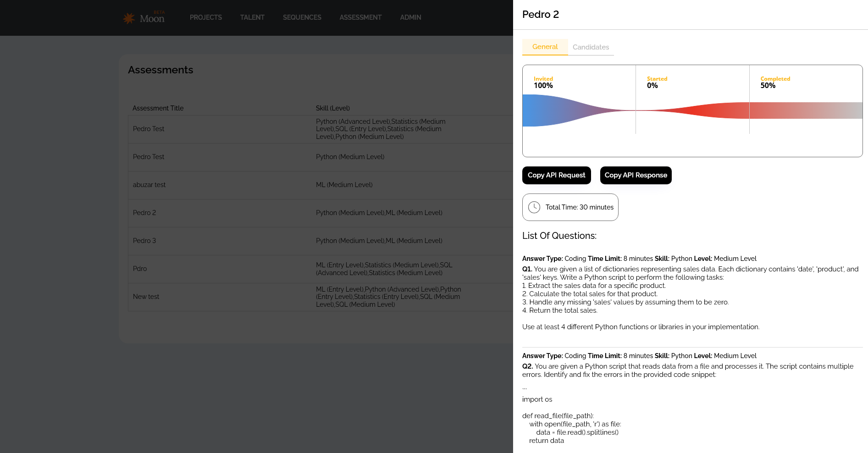Click the Completed 50% label

(775, 83)
